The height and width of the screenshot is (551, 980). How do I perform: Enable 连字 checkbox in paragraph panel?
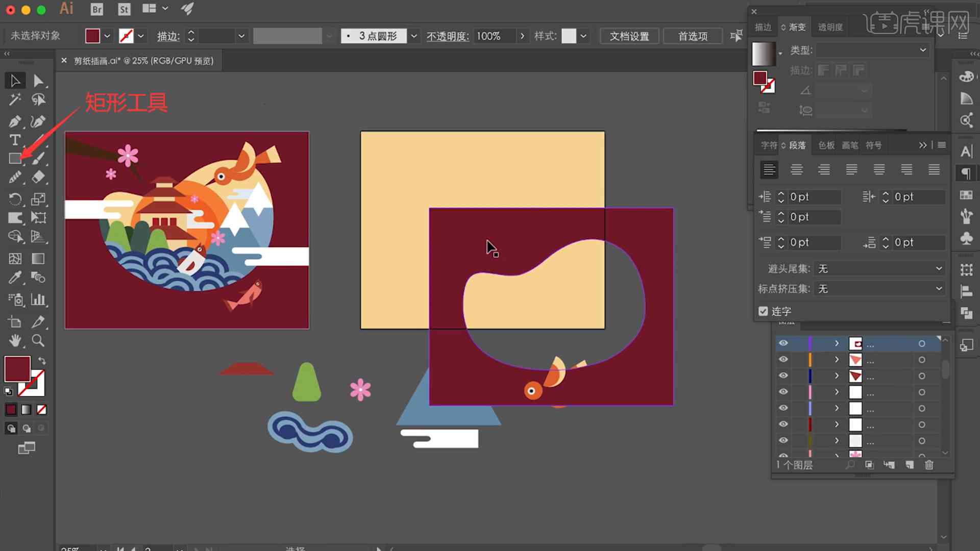(763, 311)
